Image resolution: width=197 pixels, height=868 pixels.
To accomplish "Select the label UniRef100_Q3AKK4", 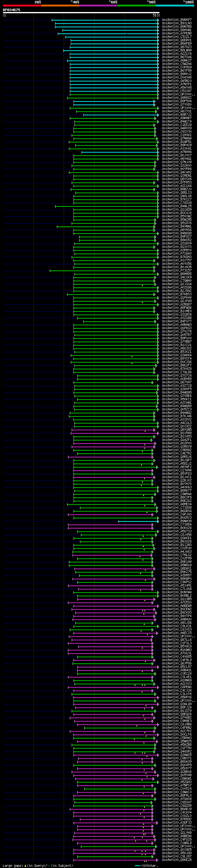I will pyautogui.click(x=177, y=355).
